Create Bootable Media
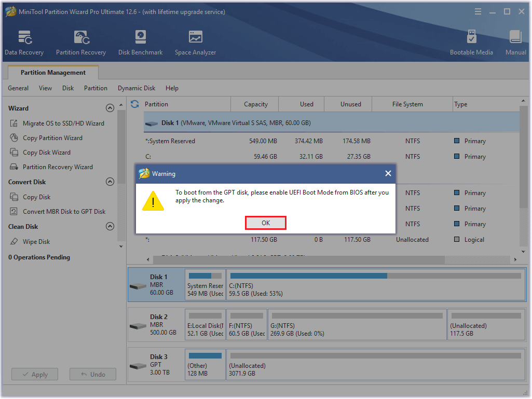 click(x=471, y=42)
